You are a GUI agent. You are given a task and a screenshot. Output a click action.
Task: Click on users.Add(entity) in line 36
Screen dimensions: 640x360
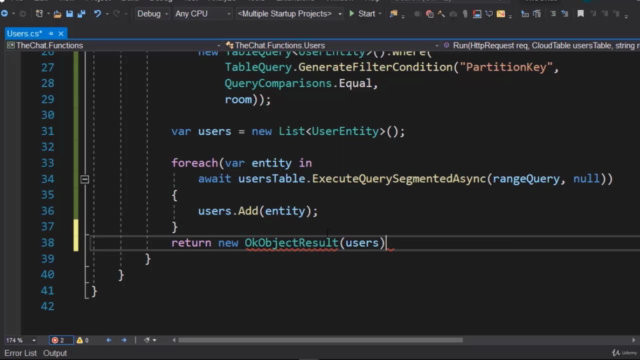point(254,211)
